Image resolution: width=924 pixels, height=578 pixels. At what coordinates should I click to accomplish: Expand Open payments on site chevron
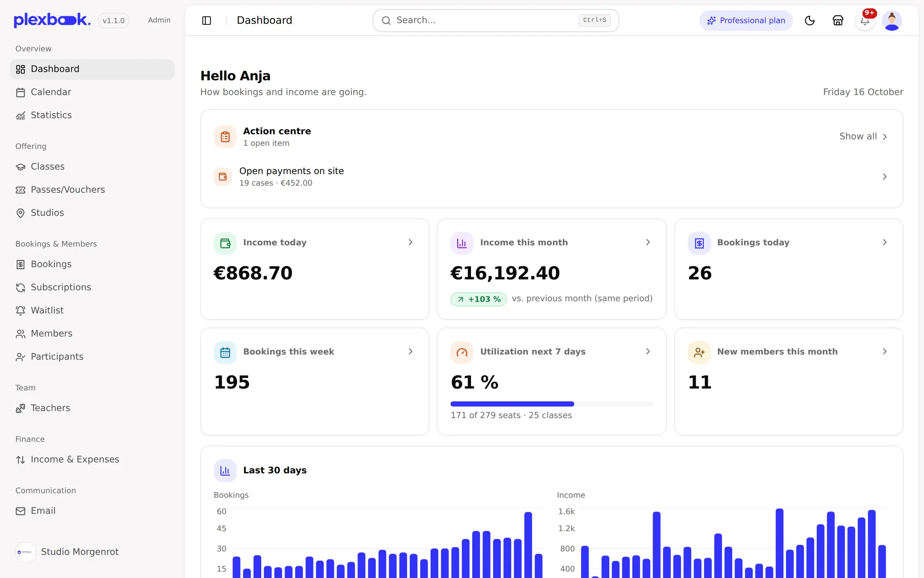[x=884, y=177]
